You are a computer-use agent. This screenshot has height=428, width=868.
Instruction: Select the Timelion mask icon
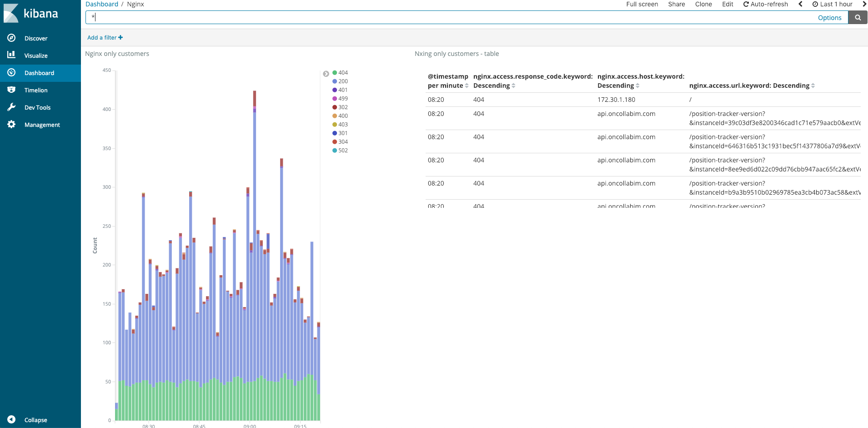(x=11, y=90)
